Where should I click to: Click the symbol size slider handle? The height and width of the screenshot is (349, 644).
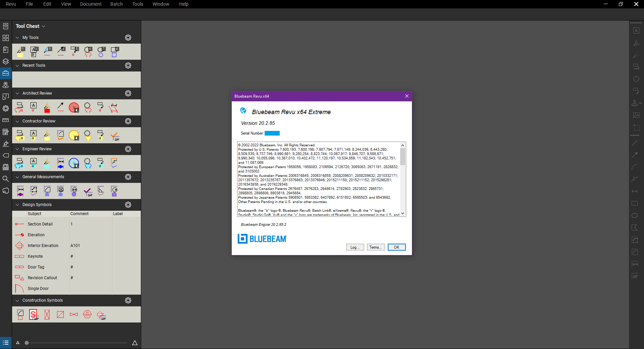(x=26, y=343)
